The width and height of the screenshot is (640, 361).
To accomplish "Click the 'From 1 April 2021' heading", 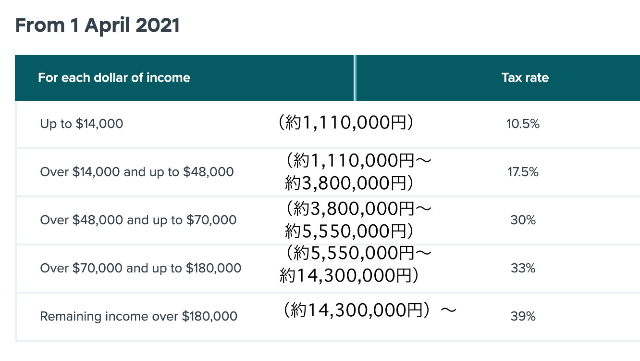I will click(x=97, y=25).
